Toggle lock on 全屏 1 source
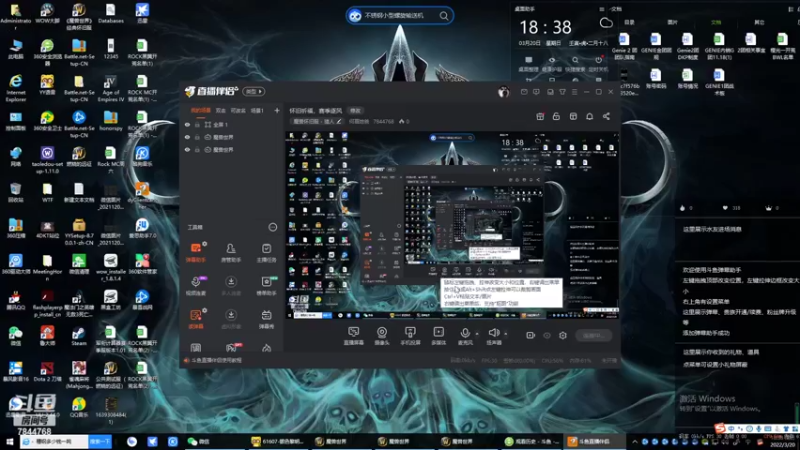The image size is (800, 450). pyautogui.click(x=197, y=124)
